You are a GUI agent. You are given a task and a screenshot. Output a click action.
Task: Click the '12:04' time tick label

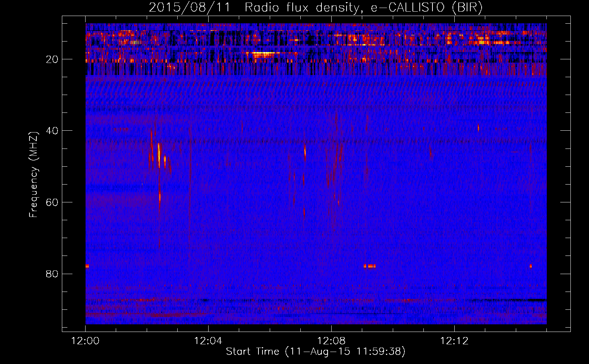pyautogui.click(x=208, y=341)
